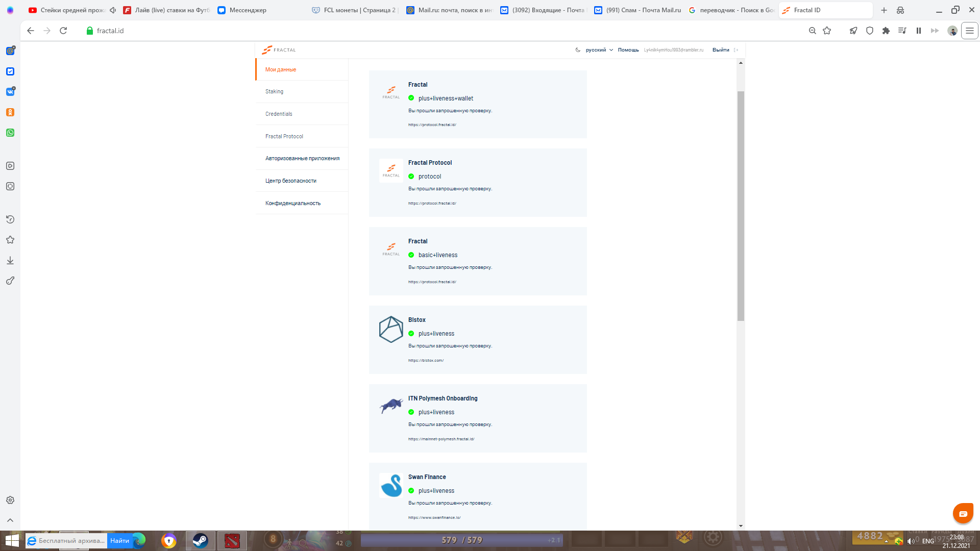This screenshot has width=980, height=551.
Task: Pause media with the toolbar pause button
Action: (x=919, y=31)
